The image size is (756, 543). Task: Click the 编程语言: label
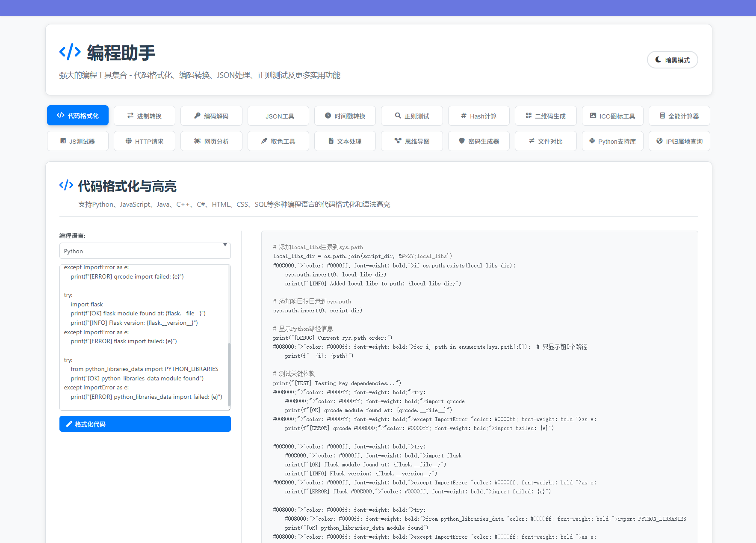pos(72,236)
